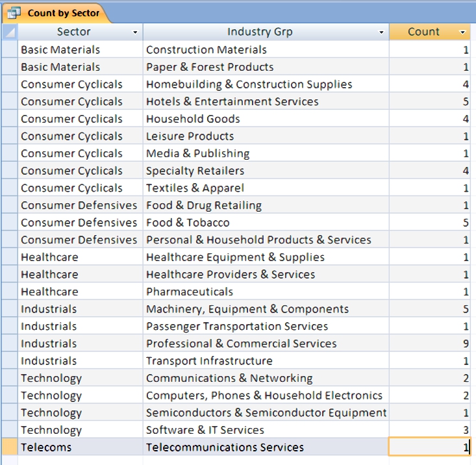Click the Industry Grp column header
Screen dimensions: 476x465
pyautogui.click(x=266, y=32)
